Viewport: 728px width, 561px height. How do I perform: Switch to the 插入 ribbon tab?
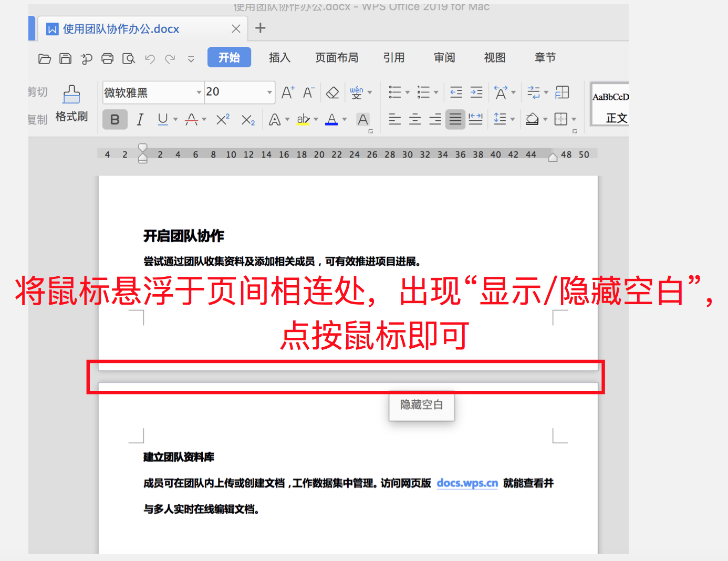(x=279, y=58)
